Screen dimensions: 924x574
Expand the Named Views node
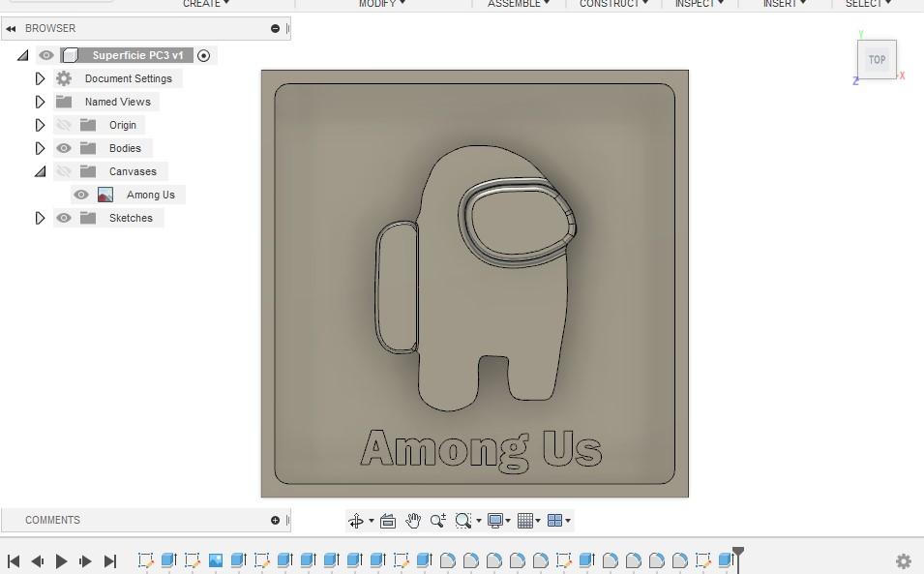click(40, 102)
